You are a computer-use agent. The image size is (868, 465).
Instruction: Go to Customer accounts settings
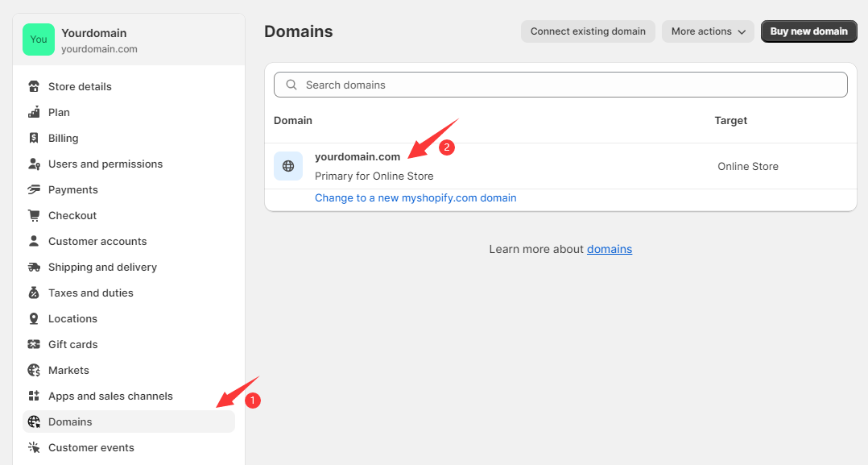point(97,241)
